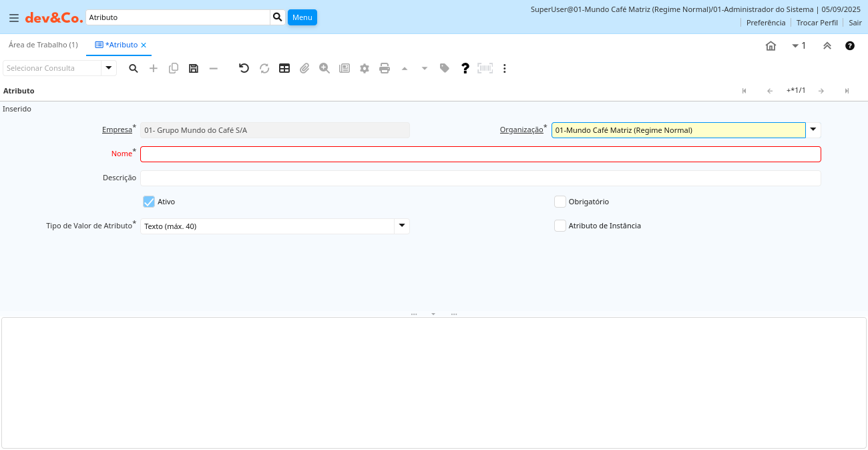Expand the Organização dropdown arrow
This screenshot has width=868, height=450.
click(813, 130)
